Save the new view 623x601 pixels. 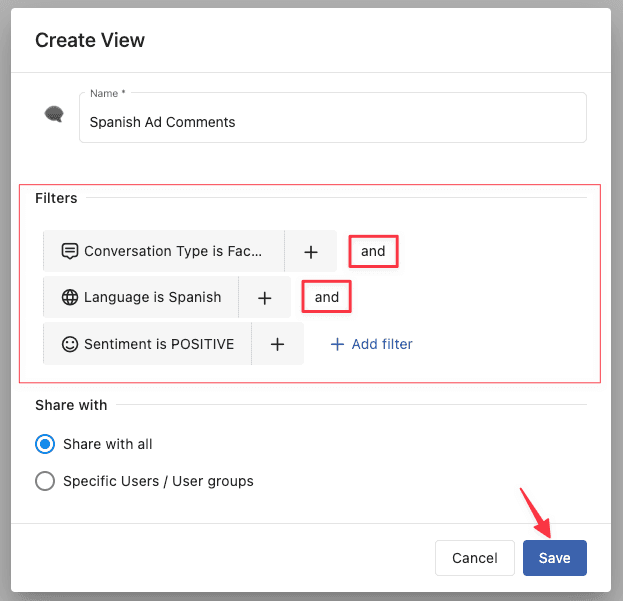(554, 558)
